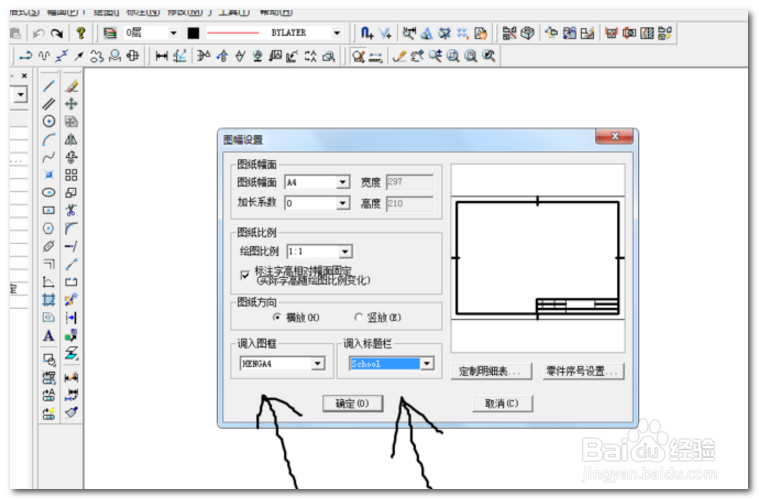This screenshot has width=759, height=500.
Task: Click the black layer color swatch
Action: (193, 33)
